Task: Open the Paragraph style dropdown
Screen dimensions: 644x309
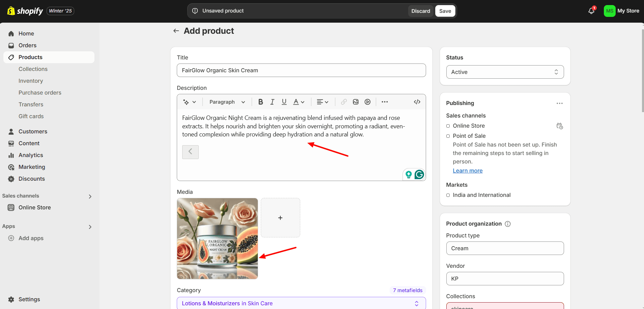Action: pyautogui.click(x=227, y=102)
